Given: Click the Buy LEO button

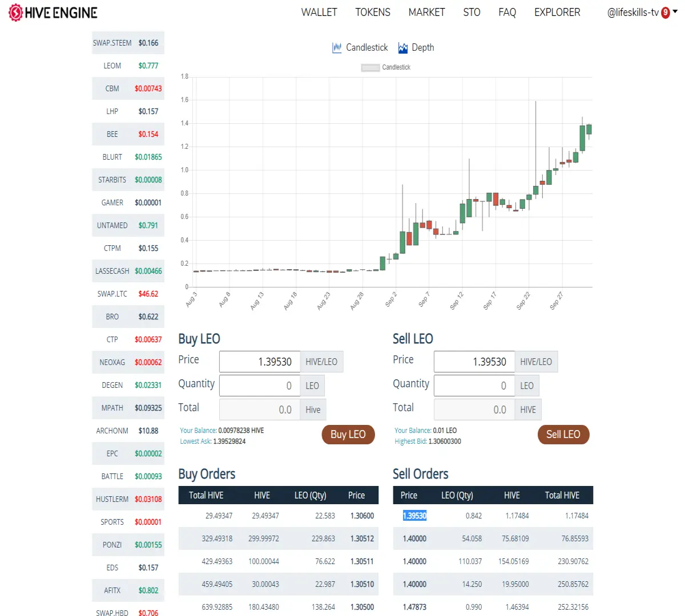Looking at the screenshot, I should click(x=348, y=435).
